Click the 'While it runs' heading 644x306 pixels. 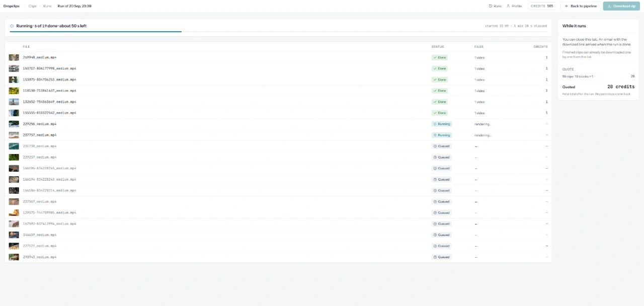(x=574, y=26)
